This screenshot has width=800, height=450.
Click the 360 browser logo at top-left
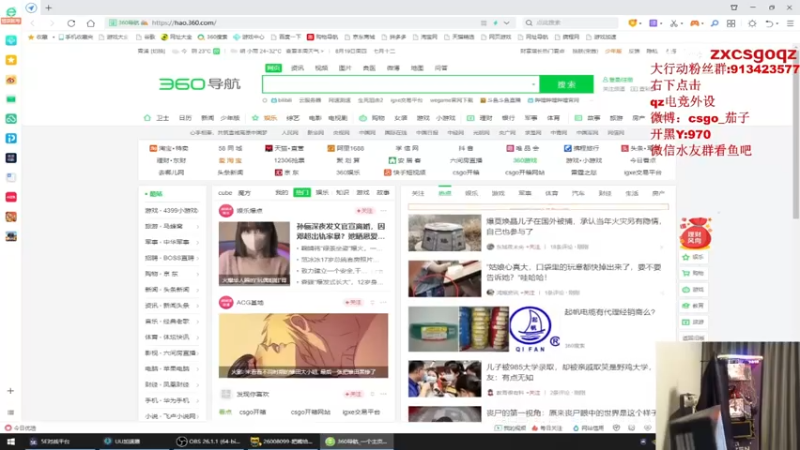point(11,14)
